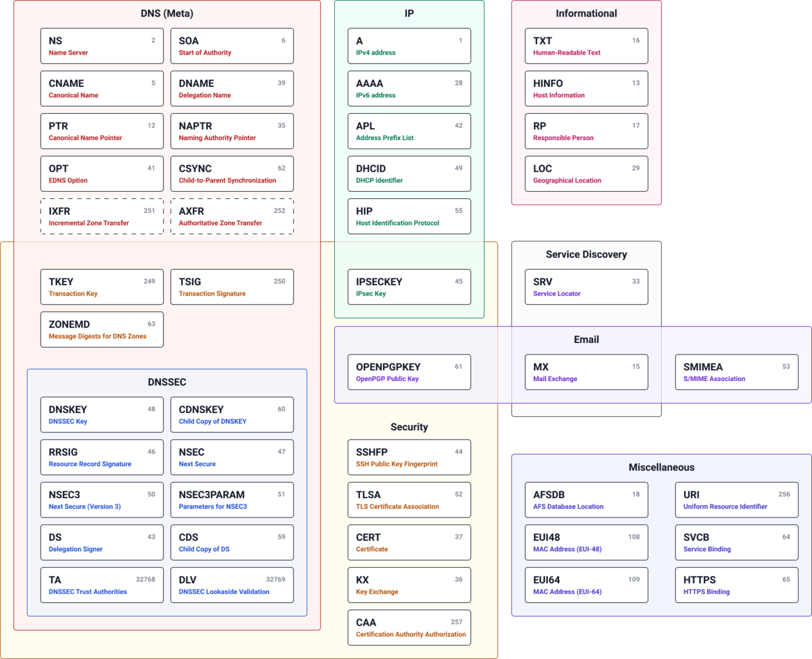Open the IXFR Incremental Zone Transfer entry
This screenshot has width=812, height=659.
pyautogui.click(x=101, y=216)
